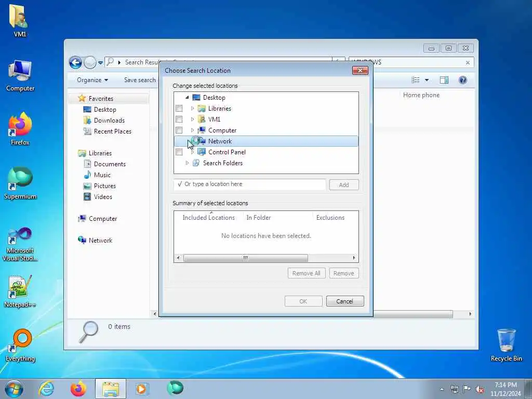Click the Remove button
532x399 pixels.
pyautogui.click(x=344, y=273)
